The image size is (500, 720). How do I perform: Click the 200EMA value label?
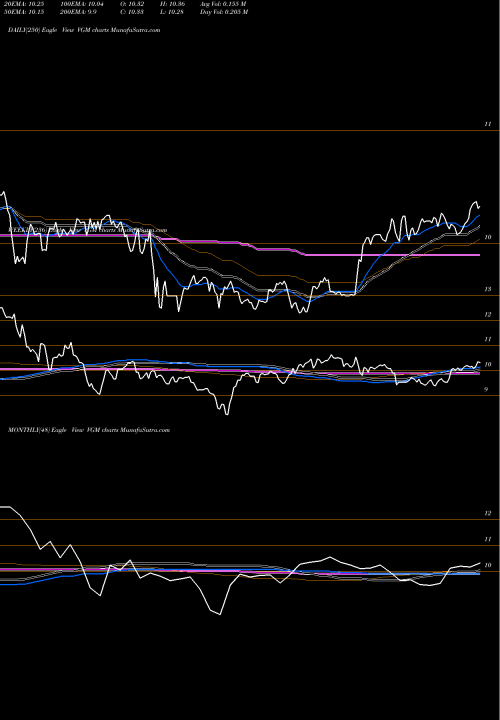click(79, 12)
